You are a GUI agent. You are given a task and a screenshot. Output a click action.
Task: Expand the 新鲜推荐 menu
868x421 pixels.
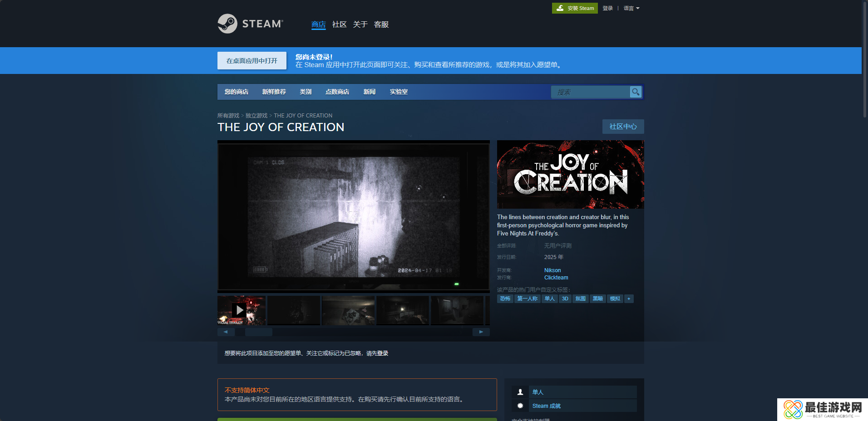pyautogui.click(x=274, y=92)
